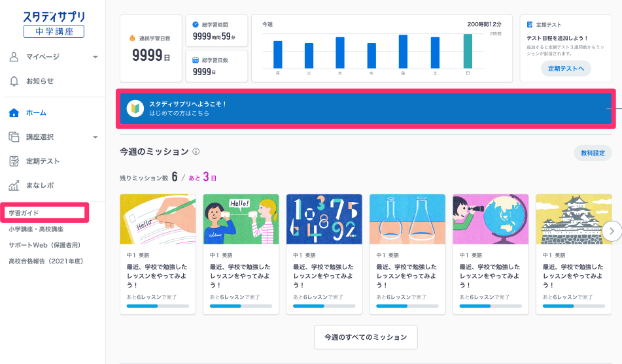Click the 9999時間59分 total study time
Image resolution: width=622 pixels, height=364 pixels.
pyautogui.click(x=214, y=37)
